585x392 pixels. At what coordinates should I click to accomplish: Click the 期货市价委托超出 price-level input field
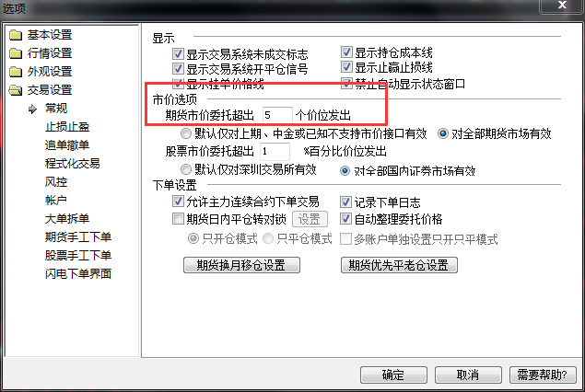277,115
